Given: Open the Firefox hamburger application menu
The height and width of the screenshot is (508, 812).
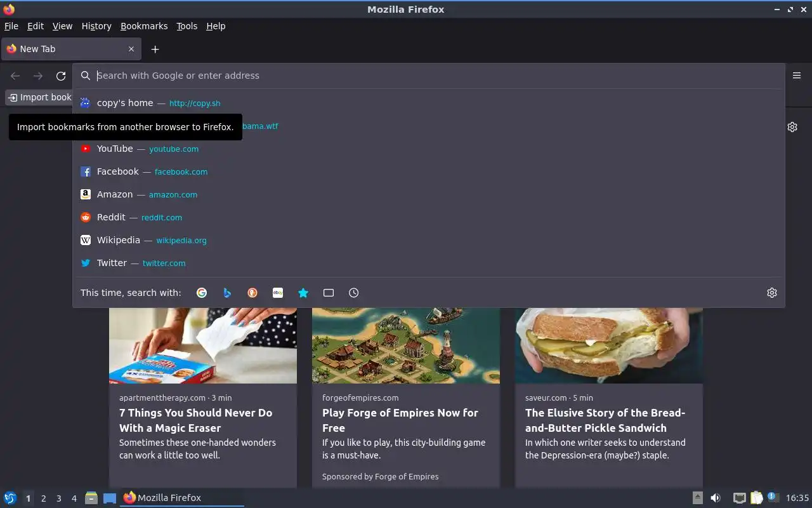Looking at the screenshot, I should tap(797, 76).
